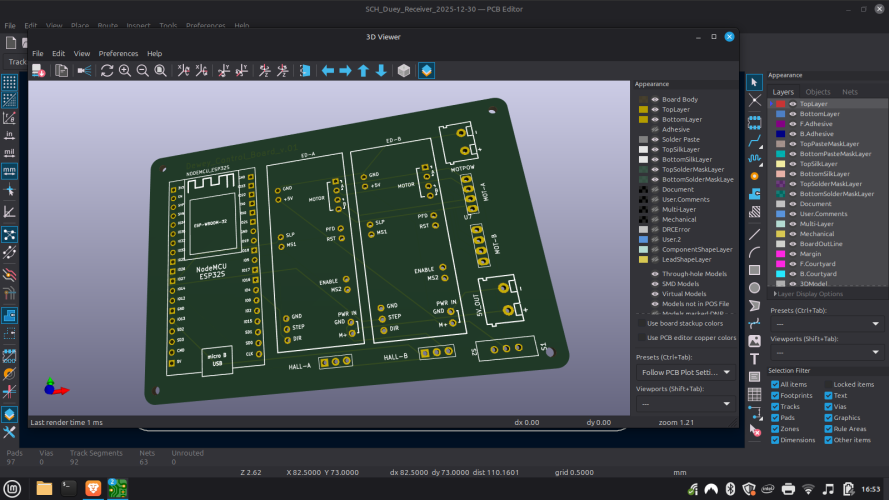Image resolution: width=889 pixels, height=500 pixels.
Task: Move the board left with arrow icon
Action: [x=327, y=71]
